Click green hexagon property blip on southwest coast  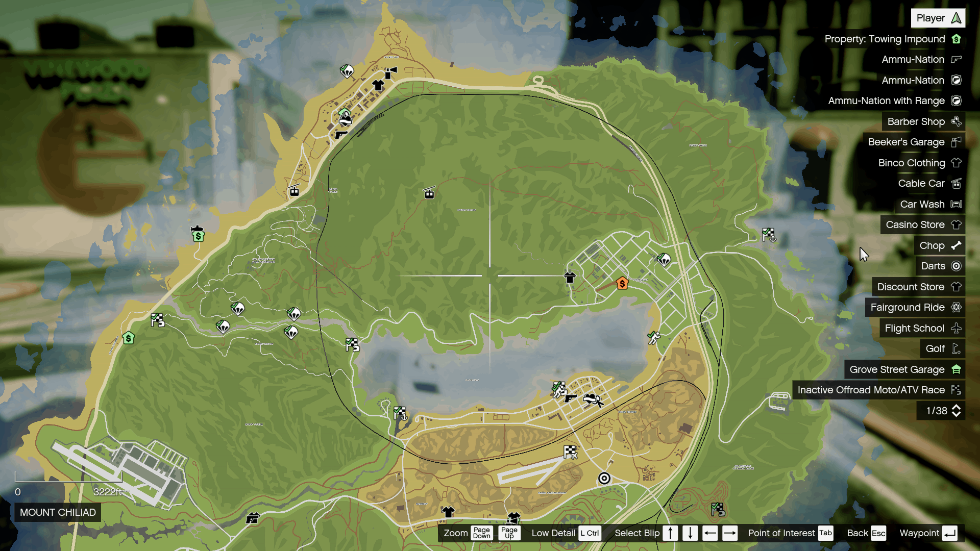129,338
